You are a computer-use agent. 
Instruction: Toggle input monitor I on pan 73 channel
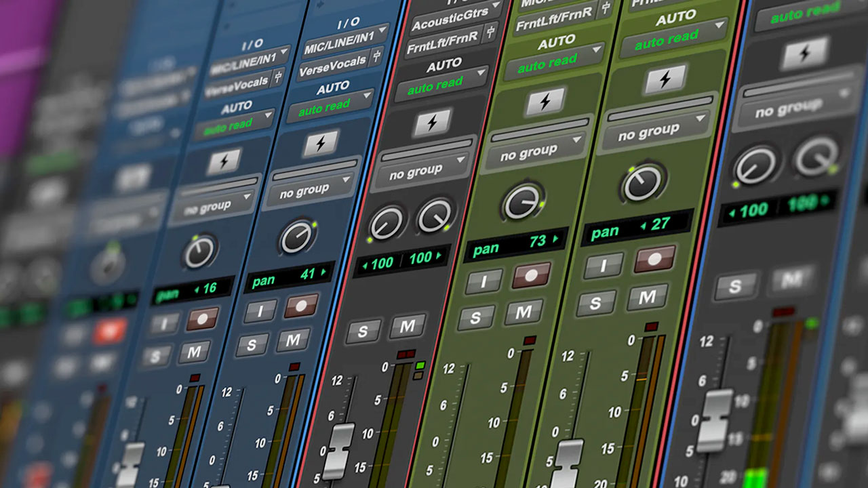483,281
